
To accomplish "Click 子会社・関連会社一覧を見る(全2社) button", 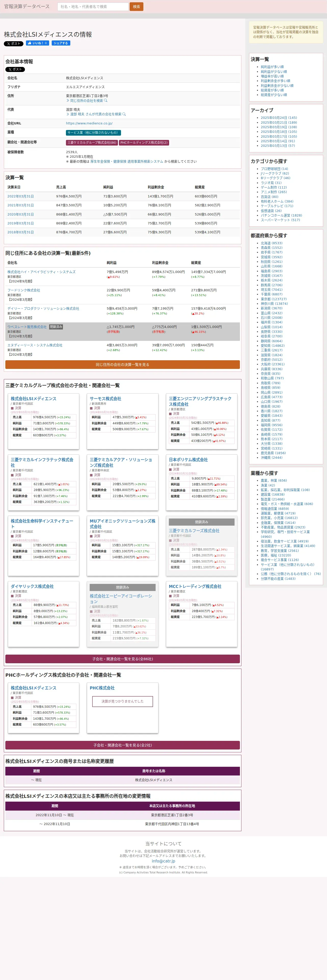I will pyautogui.click(x=122, y=745).
